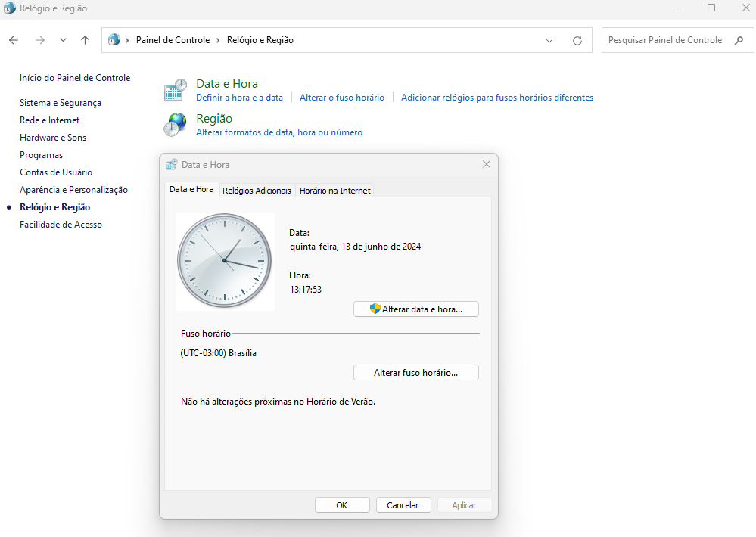
Task: Click the search magnifier icon
Action: click(x=739, y=40)
